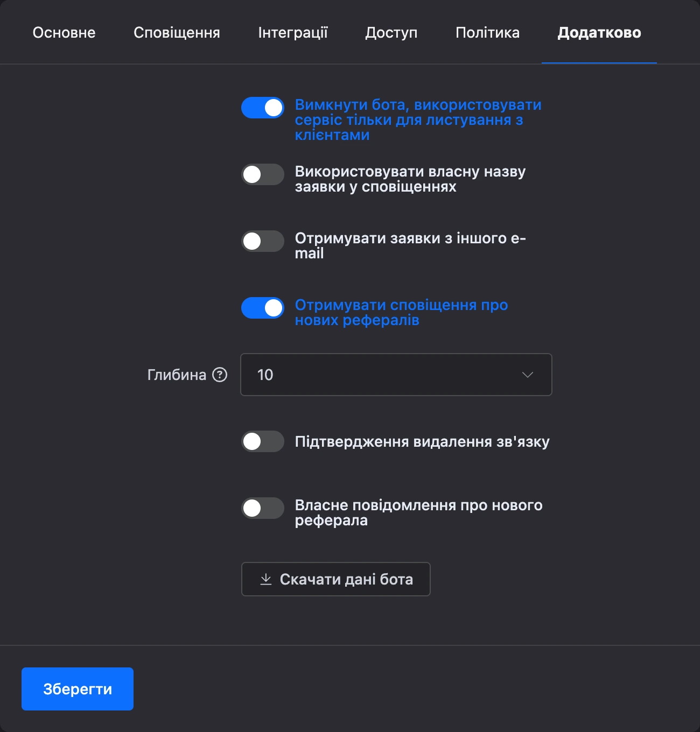Select the Політика tab
Screen dimensions: 700x732
tap(487, 33)
